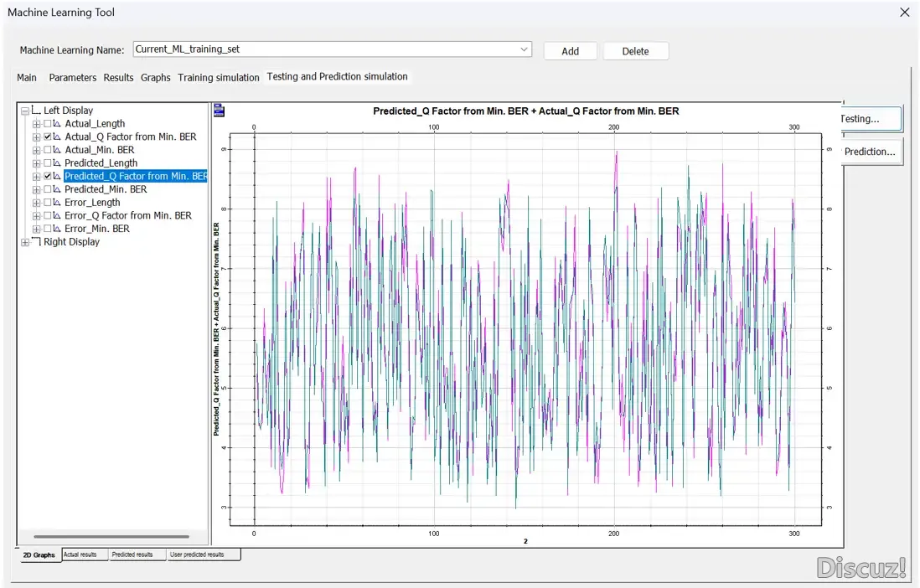Open the Training simulation tab
This screenshot has height=588, width=920.
point(218,77)
